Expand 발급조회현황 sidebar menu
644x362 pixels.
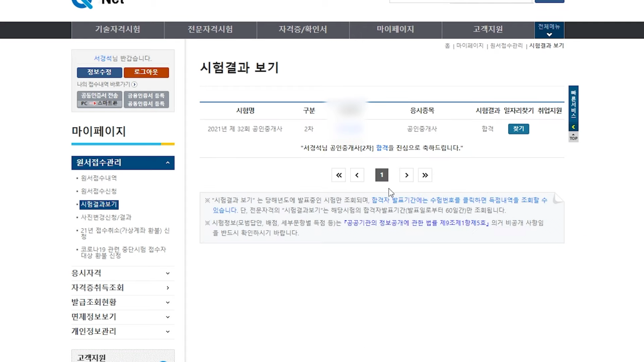[168, 303]
